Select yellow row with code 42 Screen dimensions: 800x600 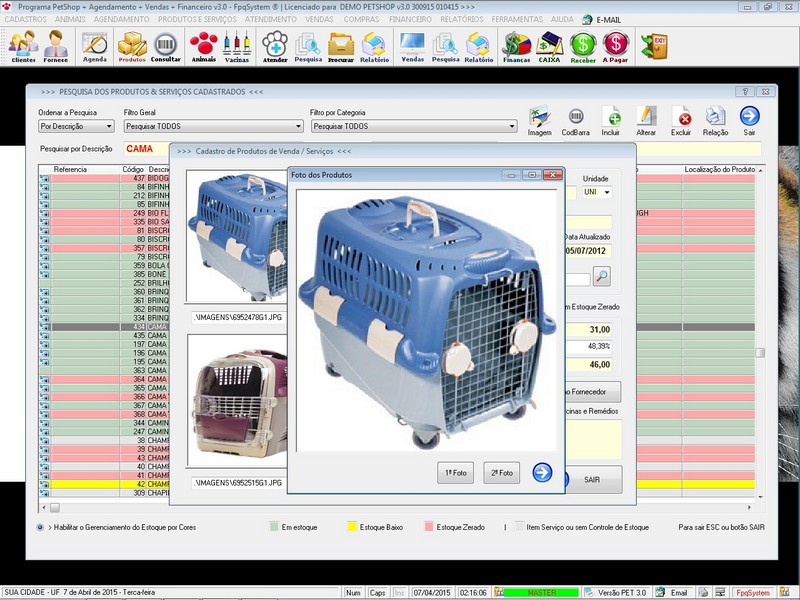click(x=104, y=484)
